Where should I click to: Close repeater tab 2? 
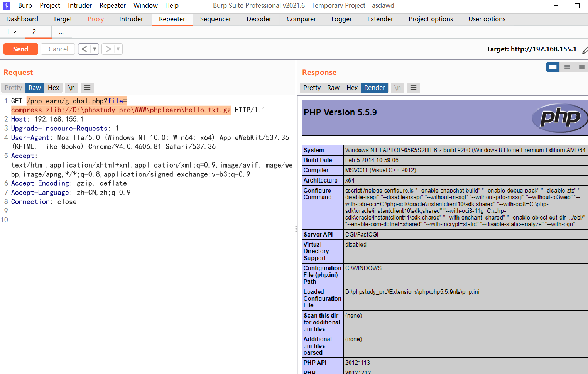pyautogui.click(x=42, y=32)
